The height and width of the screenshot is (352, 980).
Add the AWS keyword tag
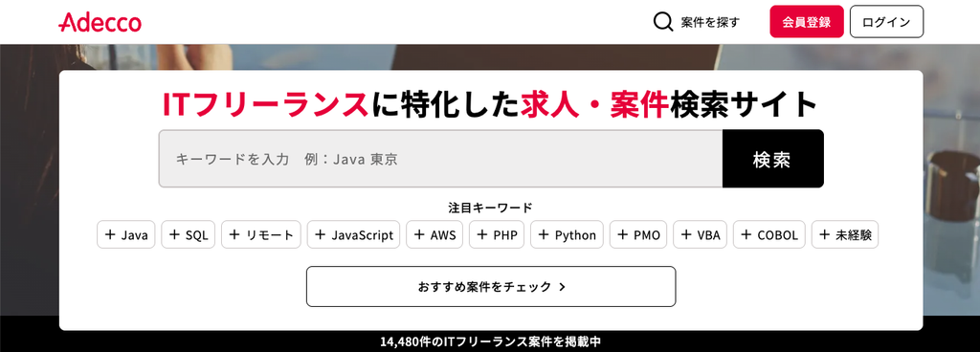[434, 234]
